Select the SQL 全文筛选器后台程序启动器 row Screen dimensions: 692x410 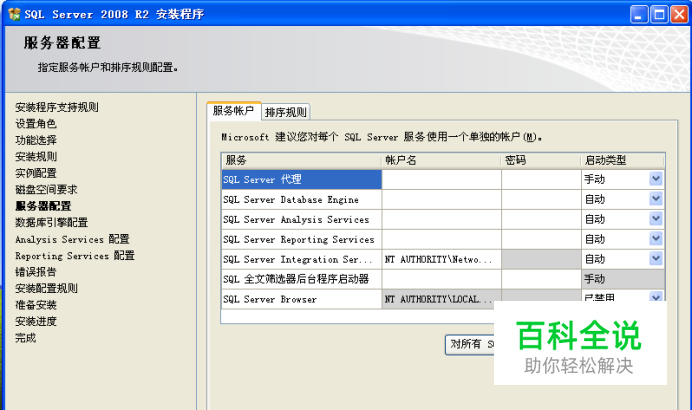coord(301,279)
